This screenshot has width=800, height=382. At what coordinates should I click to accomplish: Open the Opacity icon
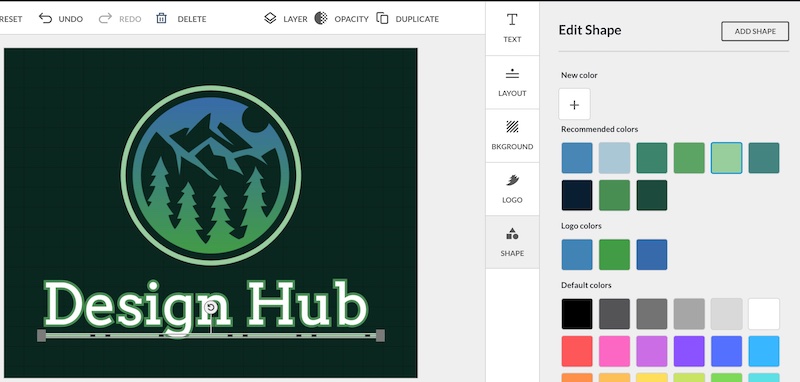click(x=321, y=18)
